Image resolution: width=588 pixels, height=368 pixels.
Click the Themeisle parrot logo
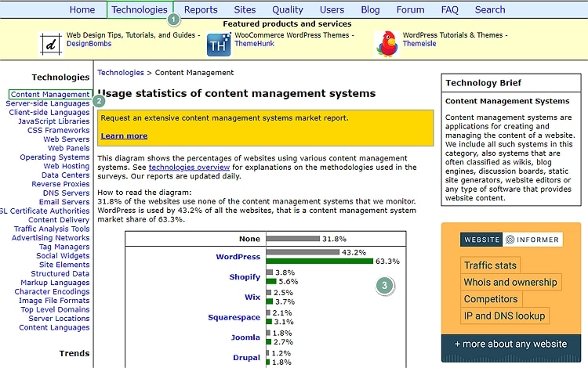387,44
